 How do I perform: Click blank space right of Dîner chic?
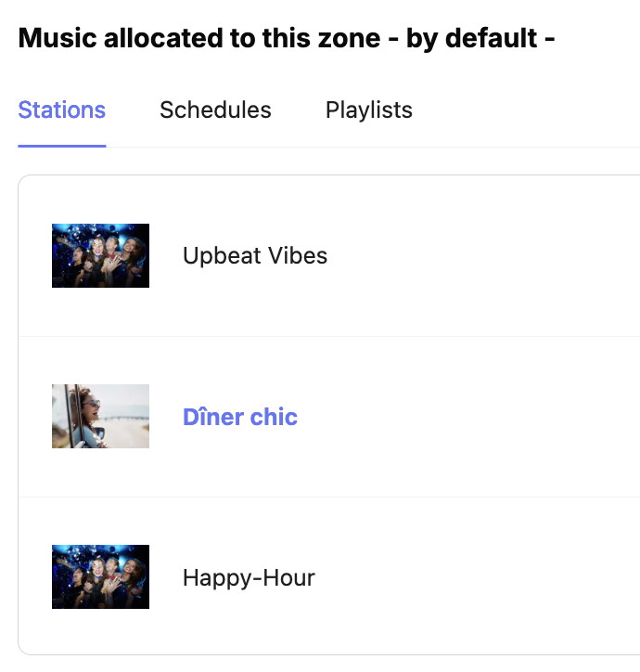click(482, 417)
